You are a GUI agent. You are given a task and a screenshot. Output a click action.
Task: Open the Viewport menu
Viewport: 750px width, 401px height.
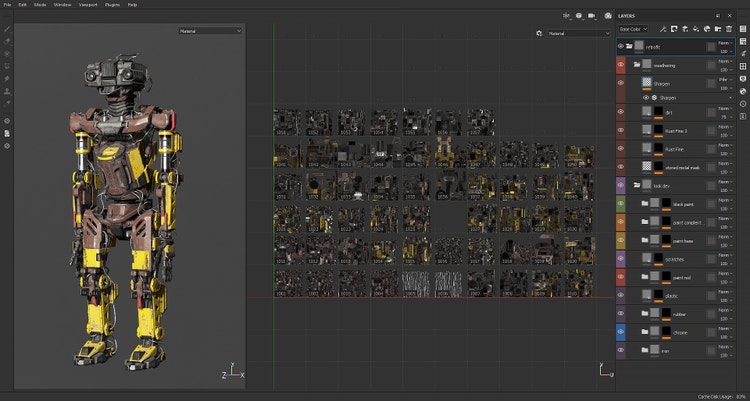[88, 5]
